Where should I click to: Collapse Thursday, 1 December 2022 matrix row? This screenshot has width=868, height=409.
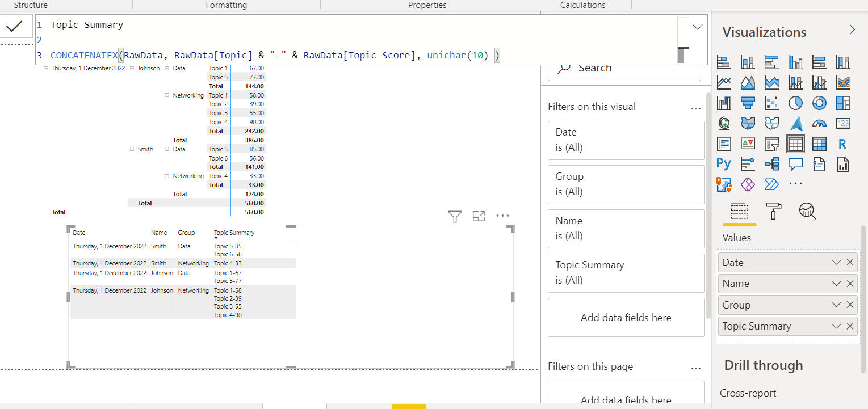(x=45, y=68)
